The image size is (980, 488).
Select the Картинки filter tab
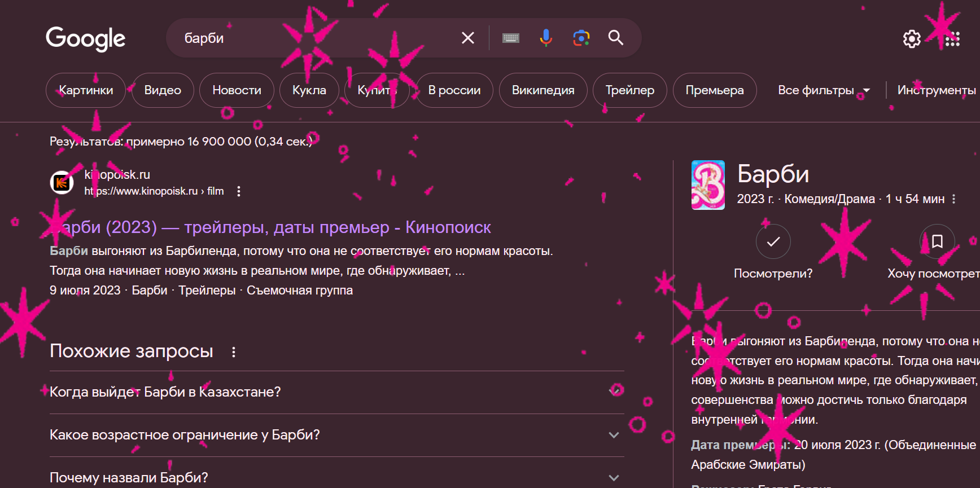86,90
